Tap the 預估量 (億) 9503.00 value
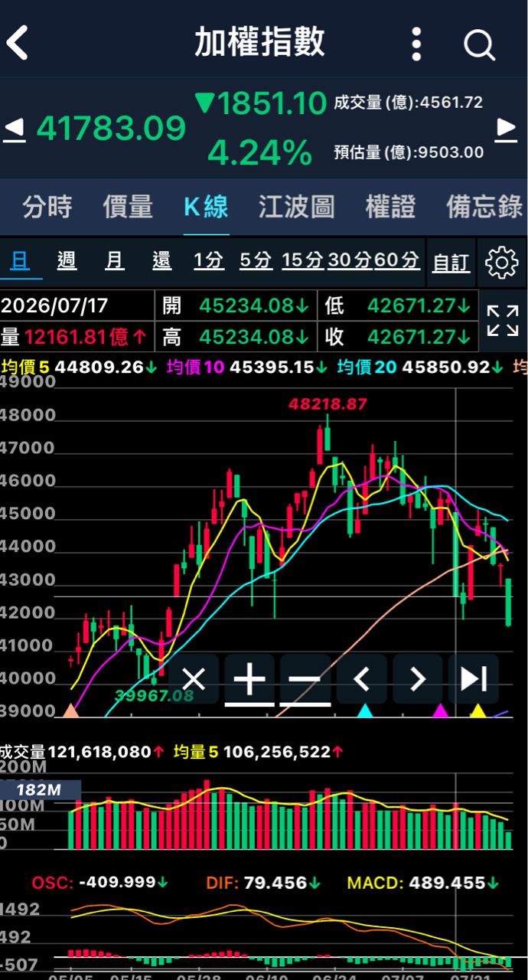The image size is (528, 980). coord(409,152)
